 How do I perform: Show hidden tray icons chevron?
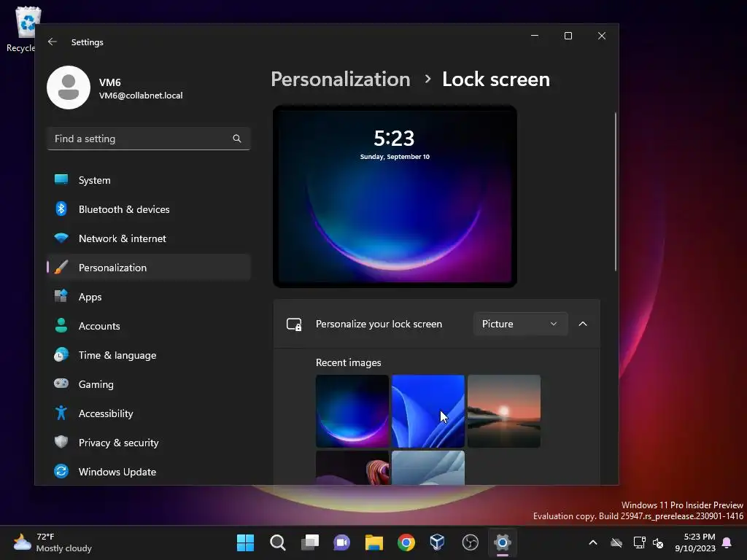click(593, 542)
